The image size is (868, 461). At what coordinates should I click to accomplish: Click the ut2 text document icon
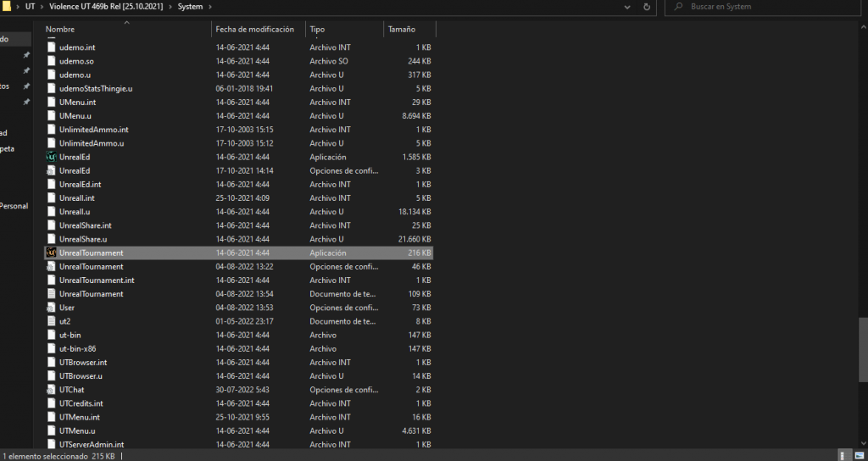52,321
